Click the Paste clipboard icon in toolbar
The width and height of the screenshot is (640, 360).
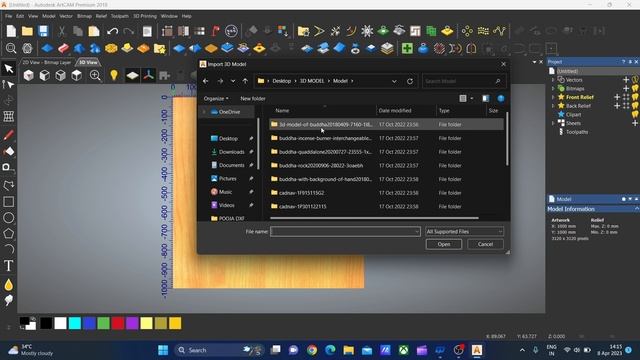coord(94,31)
